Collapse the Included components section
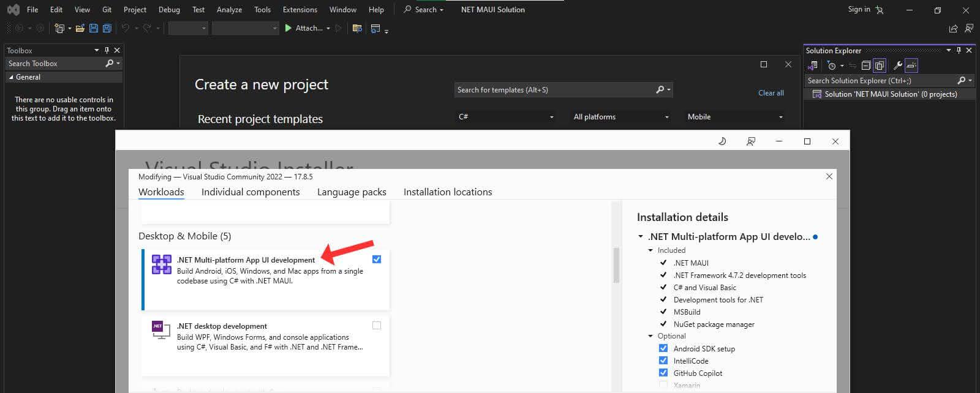980x393 pixels. click(x=651, y=250)
